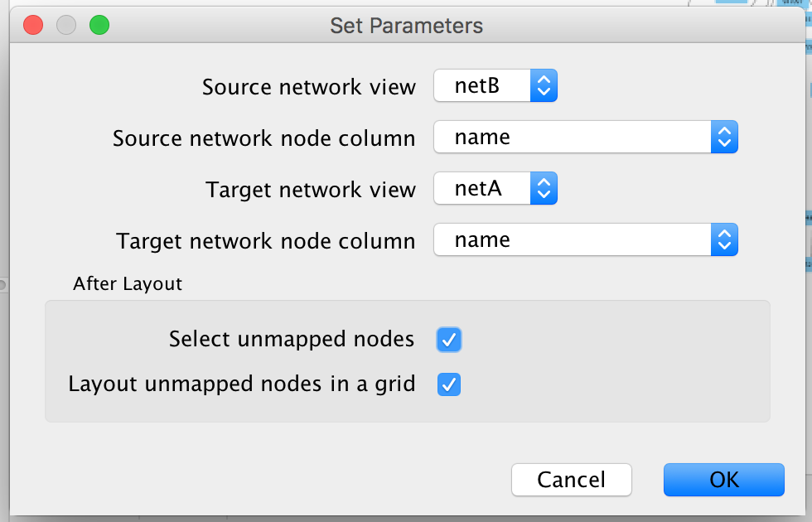Uncheck the Select unmapped nodes checkbox
The image size is (812, 522).
(449, 339)
